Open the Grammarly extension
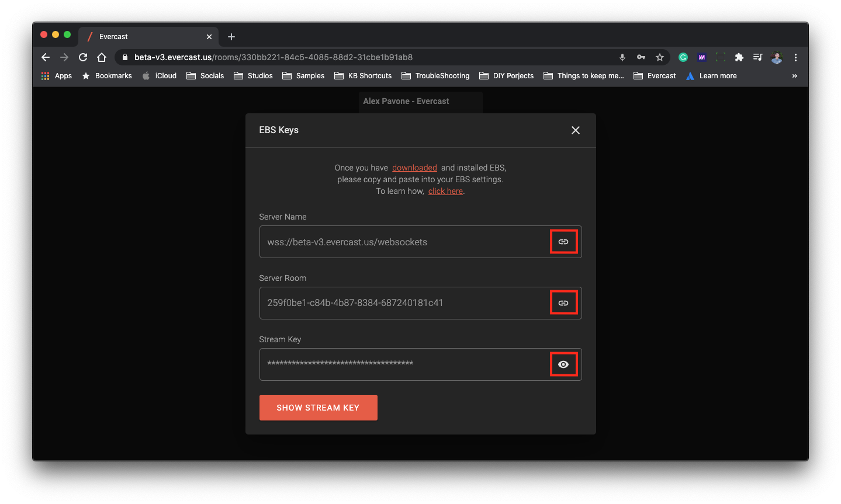Viewport: 841px width, 504px height. (683, 57)
